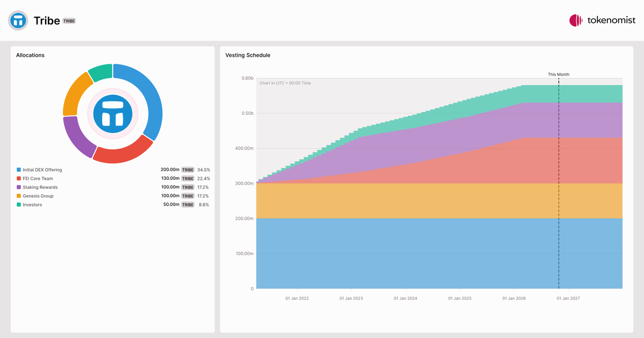Click TRIBE badge in Investors row
The height and width of the screenshot is (338, 644).
(x=187, y=205)
